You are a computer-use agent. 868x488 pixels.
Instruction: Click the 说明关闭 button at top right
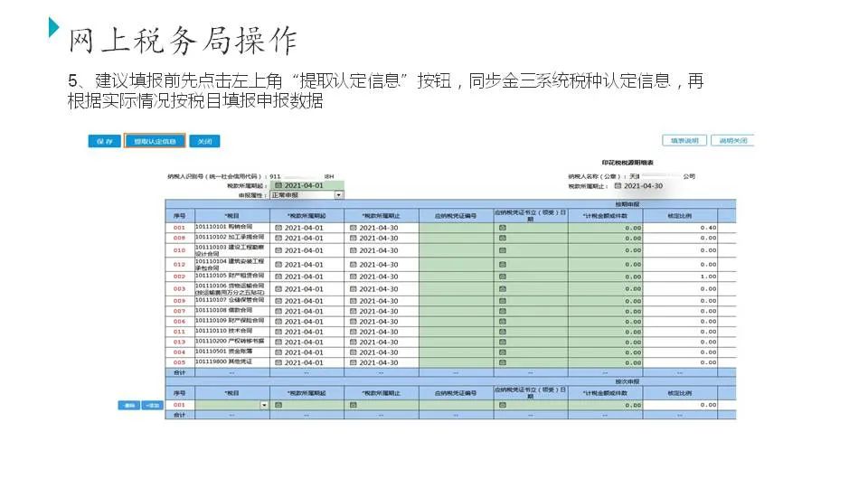[733, 141]
